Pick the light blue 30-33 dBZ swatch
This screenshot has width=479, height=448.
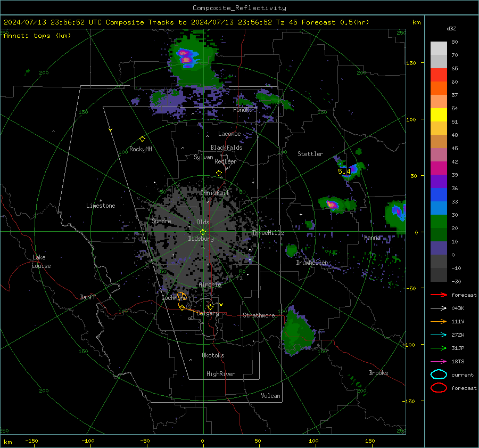tap(439, 208)
